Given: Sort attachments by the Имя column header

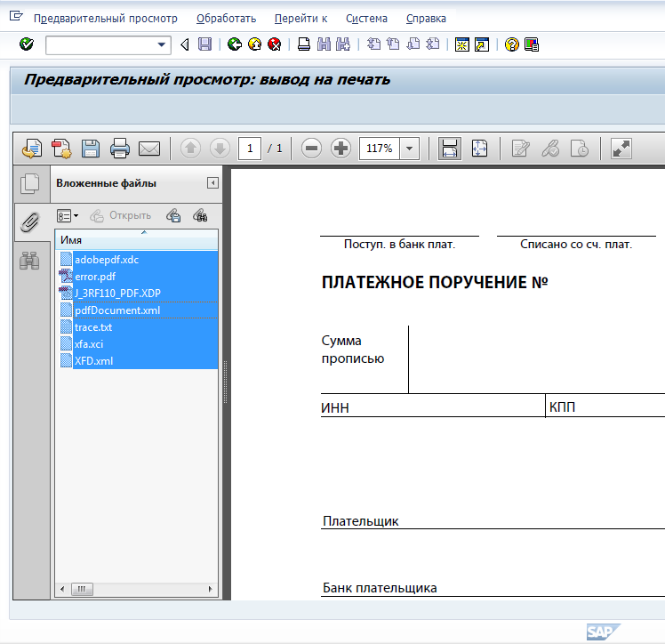Looking at the screenshot, I should 136,239.
